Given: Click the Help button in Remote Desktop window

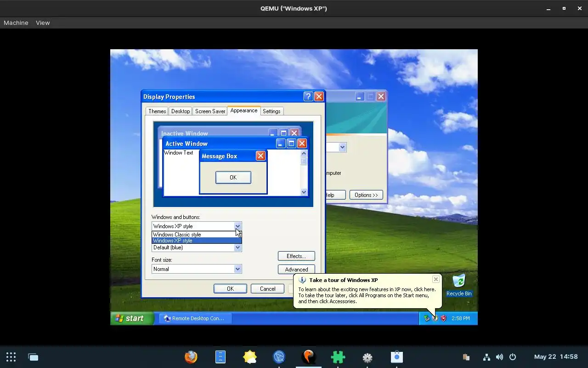Looking at the screenshot, I should [335, 195].
